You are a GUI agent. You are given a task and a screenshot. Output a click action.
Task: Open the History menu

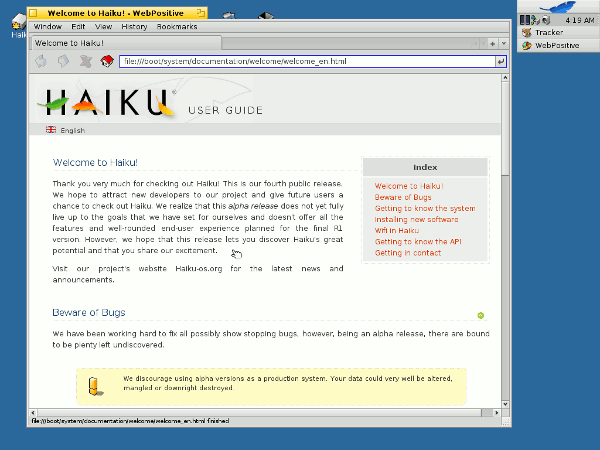[134, 27]
